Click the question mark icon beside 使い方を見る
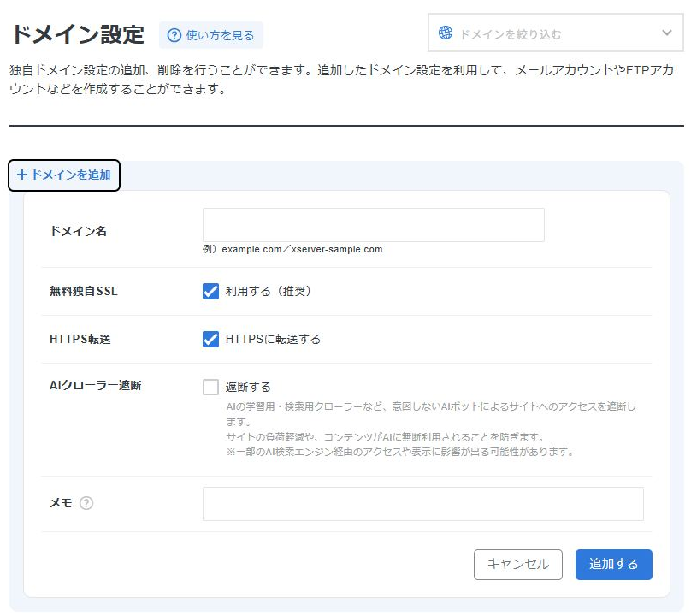This screenshot has width=691, height=616. [174, 35]
